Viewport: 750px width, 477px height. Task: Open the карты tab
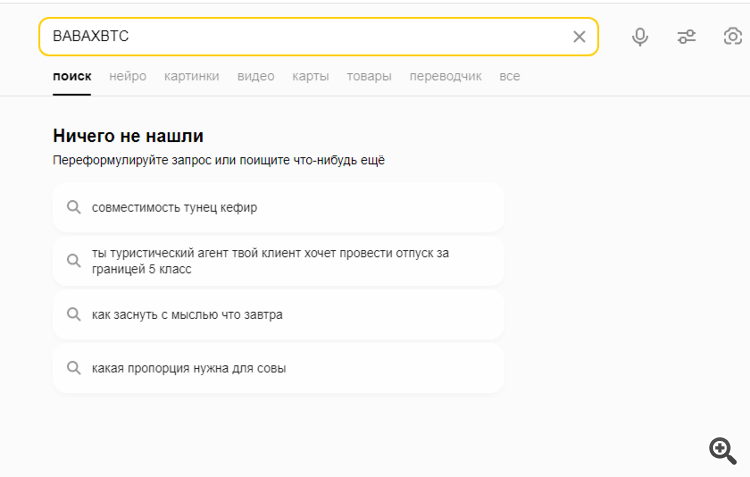tap(310, 76)
